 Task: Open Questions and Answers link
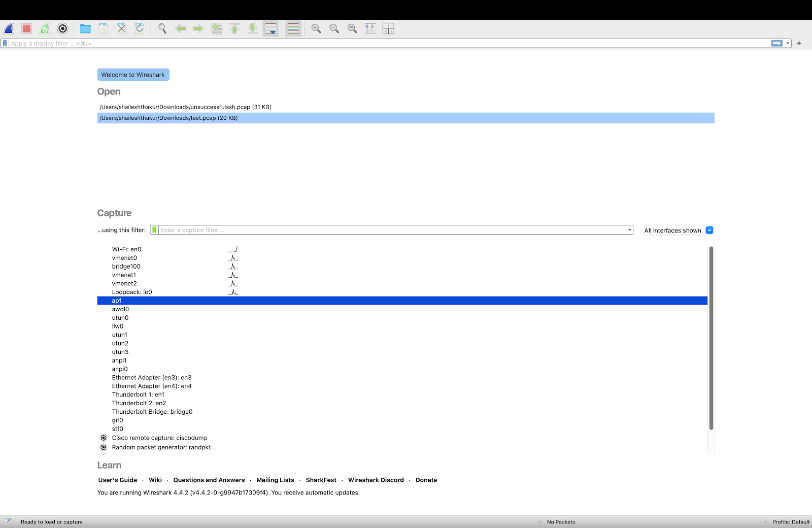pos(209,480)
